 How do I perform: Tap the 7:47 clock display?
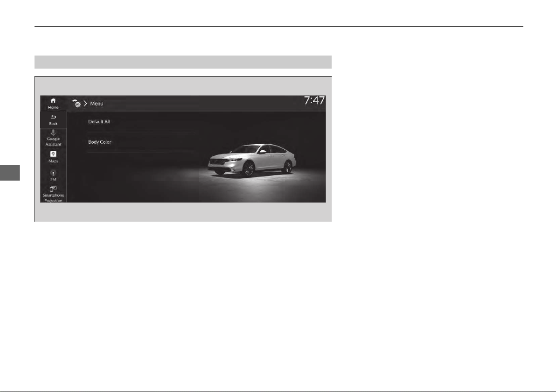pyautogui.click(x=314, y=101)
